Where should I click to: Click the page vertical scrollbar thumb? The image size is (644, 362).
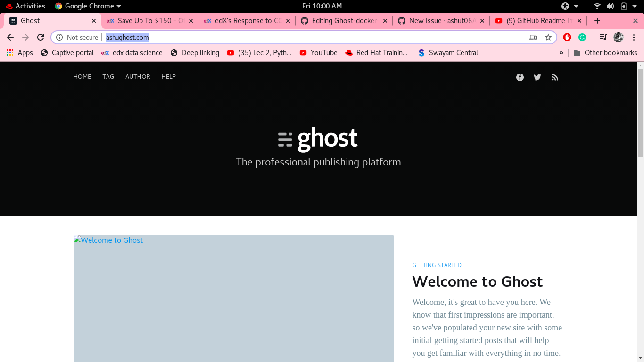(x=640, y=113)
